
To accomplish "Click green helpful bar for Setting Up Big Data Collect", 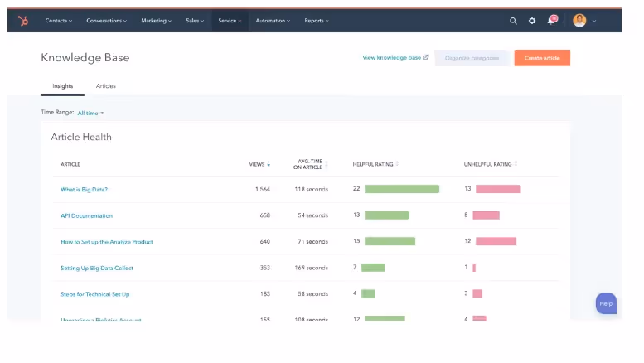I will point(373,268).
